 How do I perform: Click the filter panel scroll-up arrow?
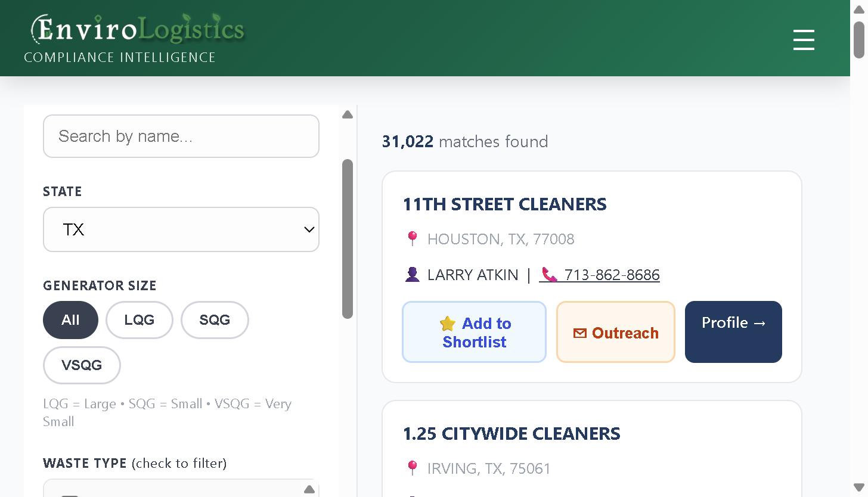[348, 114]
